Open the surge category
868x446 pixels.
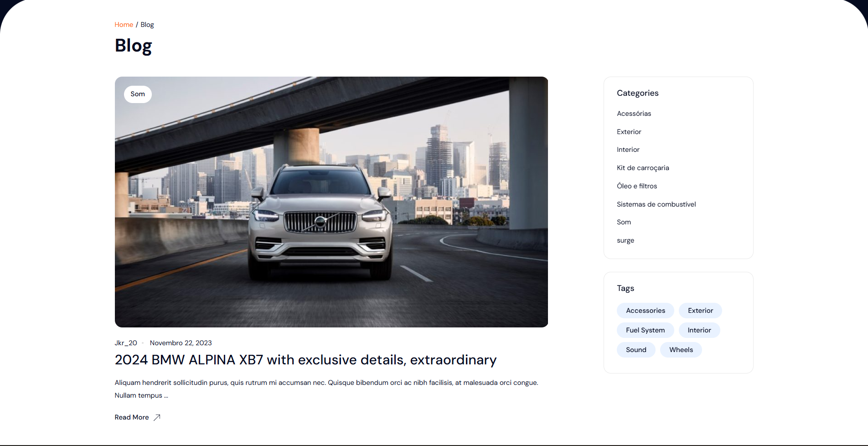(x=625, y=240)
